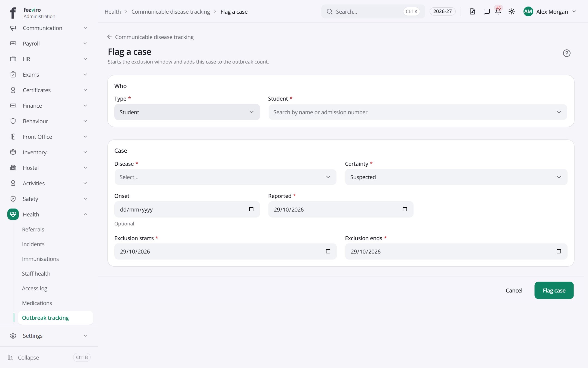This screenshot has height=368, width=588.
Task: Click the Health breadcrumb link
Action: [x=112, y=11]
